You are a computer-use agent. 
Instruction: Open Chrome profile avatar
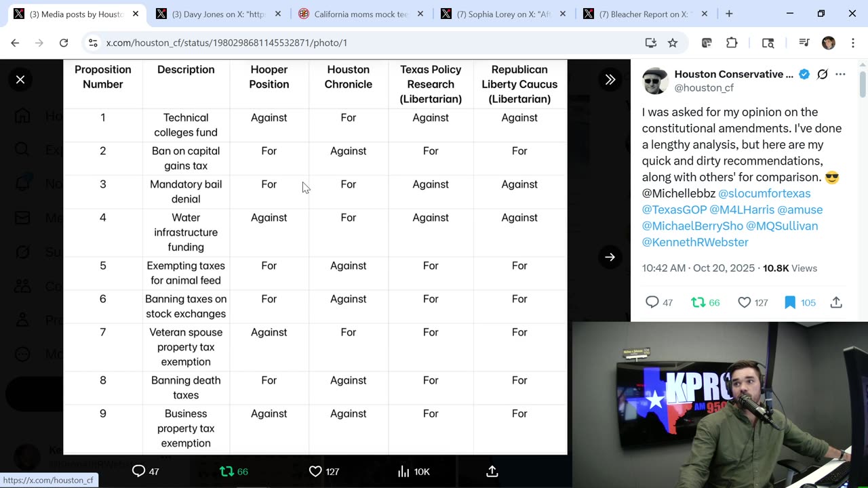point(828,43)
